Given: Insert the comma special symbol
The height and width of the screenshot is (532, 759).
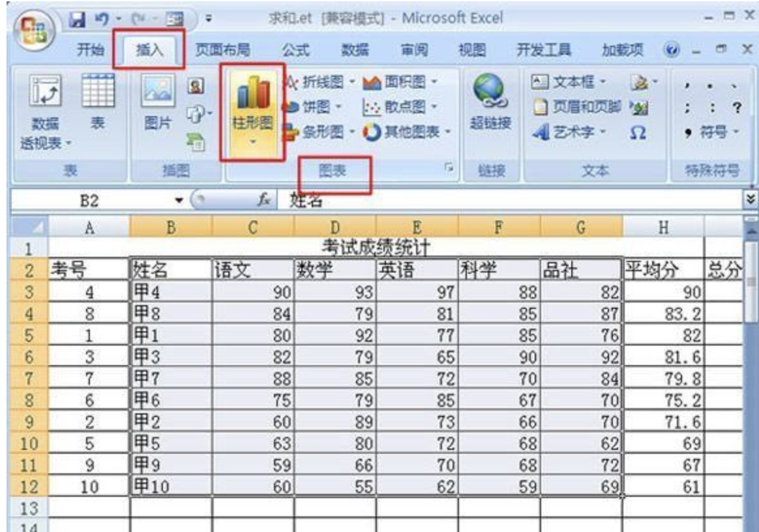Looking at the screenshot, I should (687, 86).
